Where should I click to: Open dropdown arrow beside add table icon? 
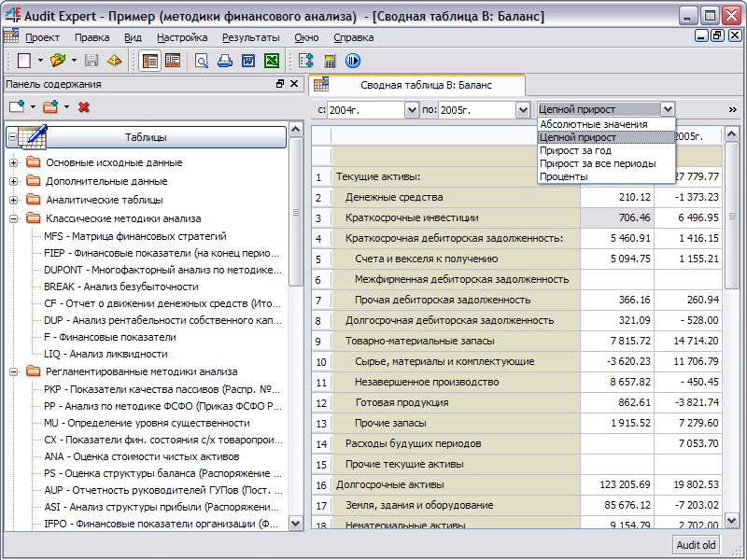33,106
